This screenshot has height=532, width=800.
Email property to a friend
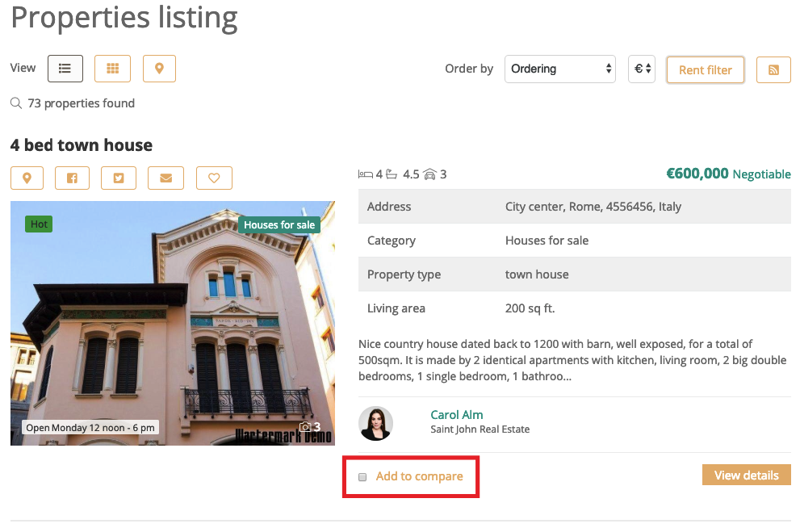166,178
